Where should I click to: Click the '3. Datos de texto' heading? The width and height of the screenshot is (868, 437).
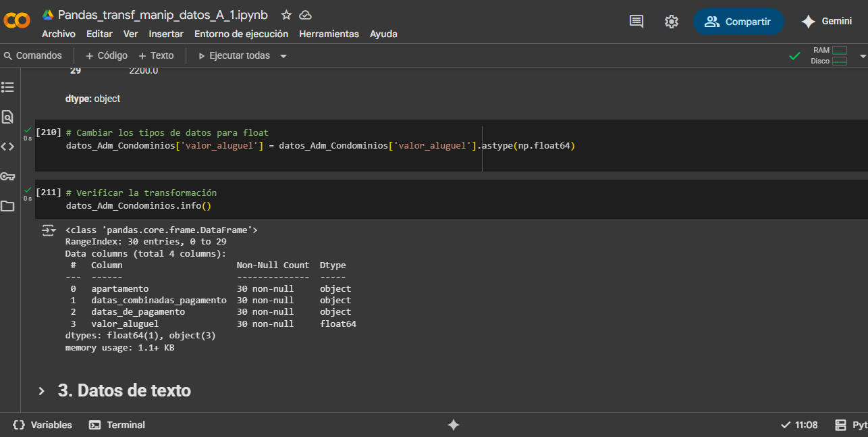click(124, 390)
